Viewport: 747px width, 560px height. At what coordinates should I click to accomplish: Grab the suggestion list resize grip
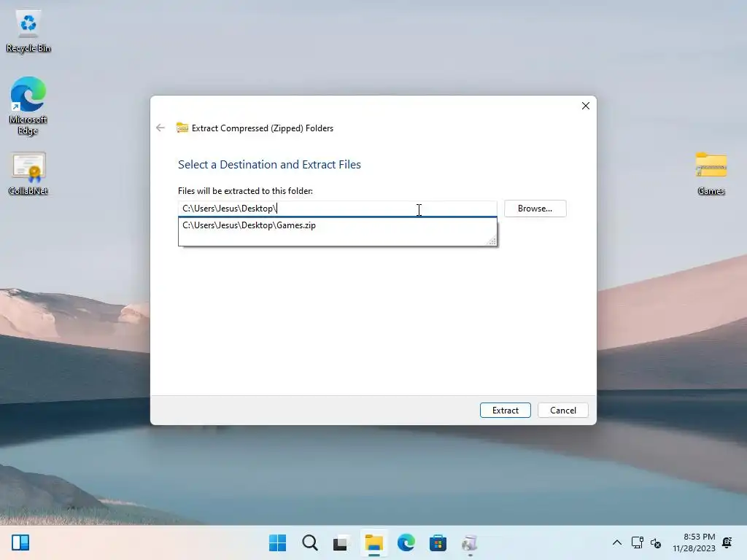coord(492,241)
